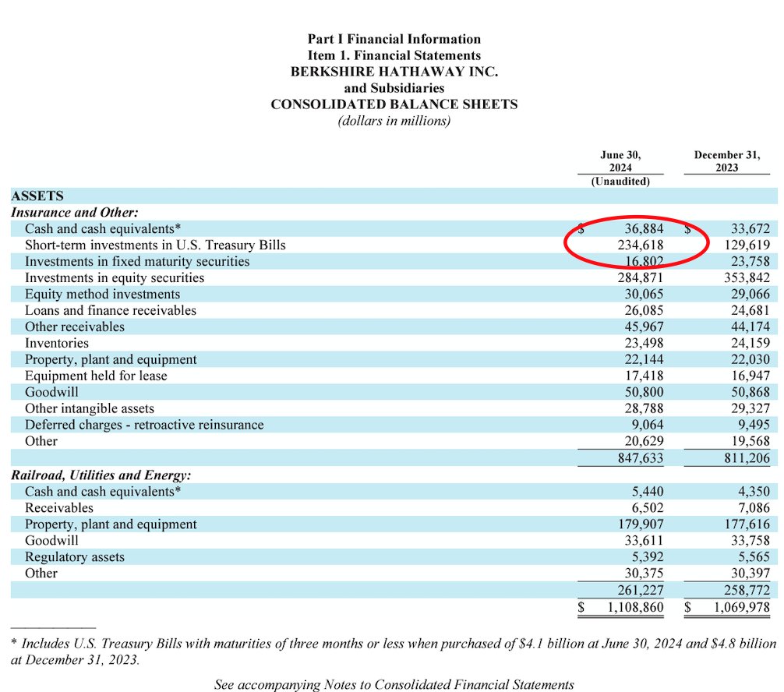Select the 1,069,978 total assets figure

(x=742, y=608)
